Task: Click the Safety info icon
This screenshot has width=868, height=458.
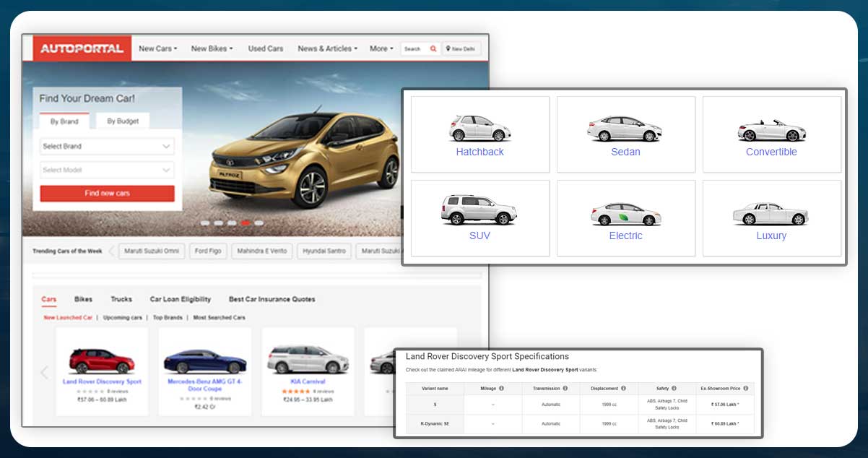Action: point(674,388)
